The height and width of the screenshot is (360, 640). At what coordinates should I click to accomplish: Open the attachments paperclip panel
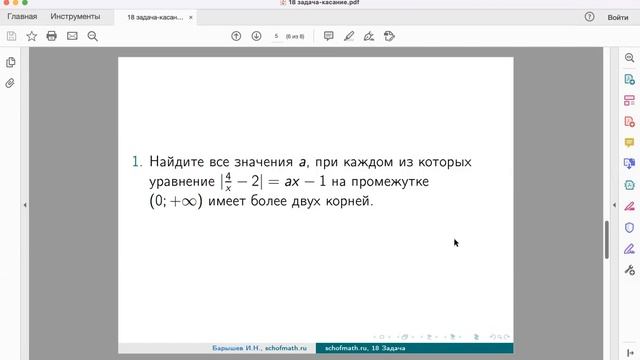point(10,83)
